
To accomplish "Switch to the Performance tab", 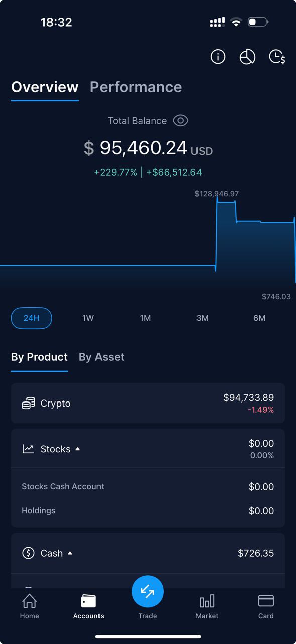I will coord(136,87).
